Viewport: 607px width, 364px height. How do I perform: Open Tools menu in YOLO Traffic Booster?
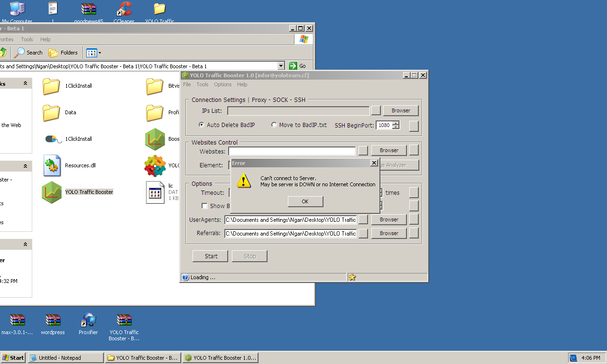[202, 84]
